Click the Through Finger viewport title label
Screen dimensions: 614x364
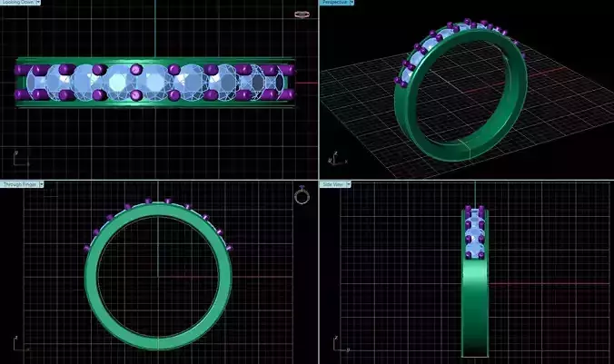tap(20, 184)
